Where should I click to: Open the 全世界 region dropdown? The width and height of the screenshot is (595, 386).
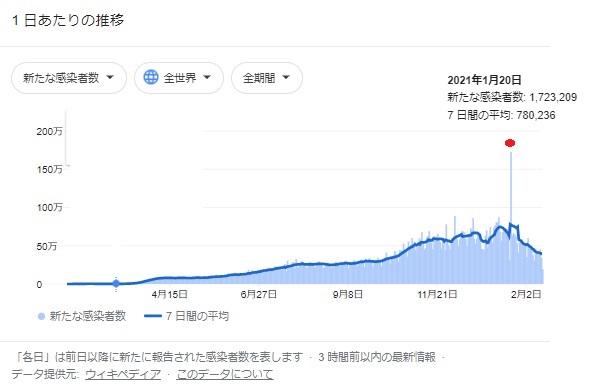pyautogui.click(x=179, y=78)
